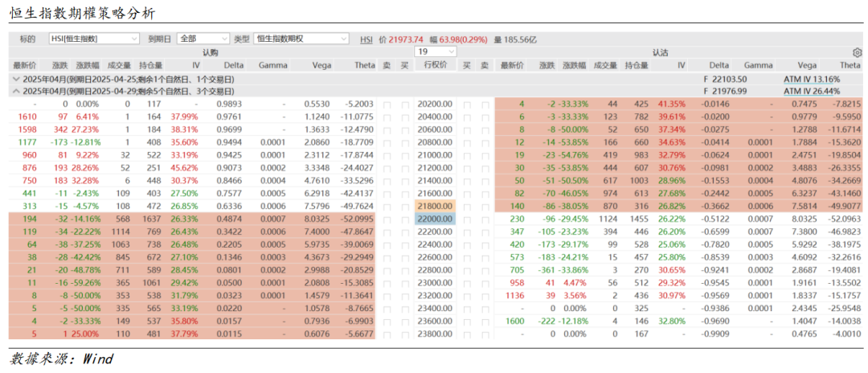The width and height of the screenshot is (868, 373).
Task: Open the 标的 HSI[恒生指数] dropdown
Action: (x=94, y=39)
